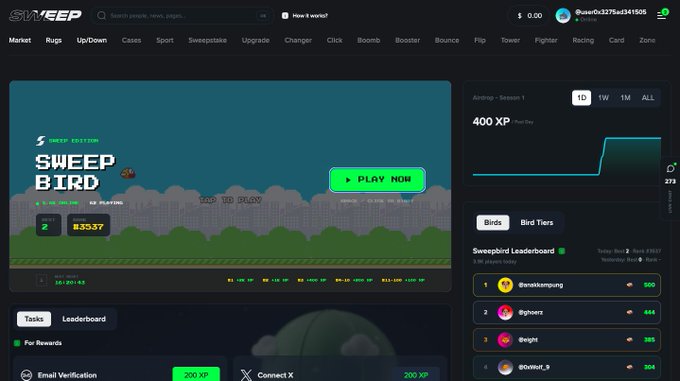This screenshot has height=381, width=680.
Task: Click the $ 0.00 balance button
Action: (530, 16)
